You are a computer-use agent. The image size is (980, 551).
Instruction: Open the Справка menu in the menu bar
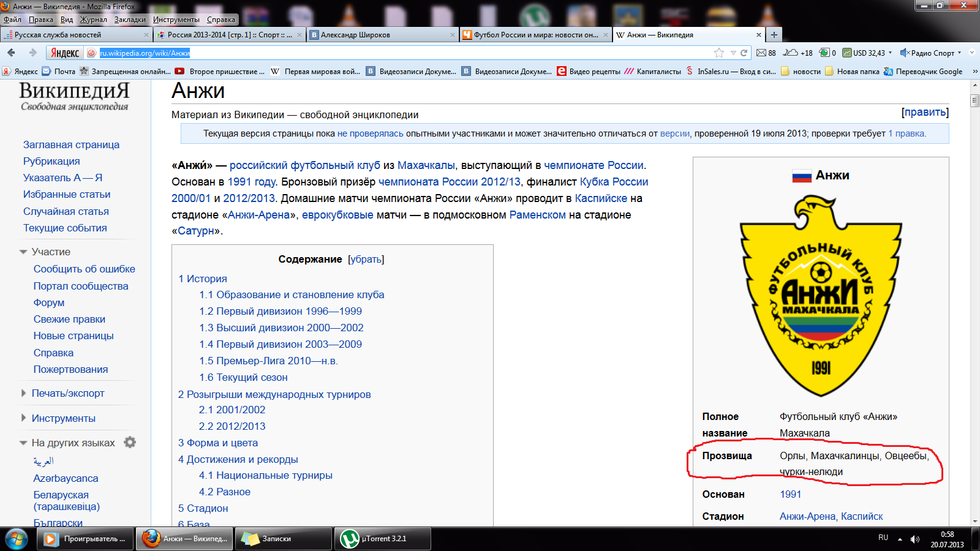pyautogui.click(x=221, y=20)
